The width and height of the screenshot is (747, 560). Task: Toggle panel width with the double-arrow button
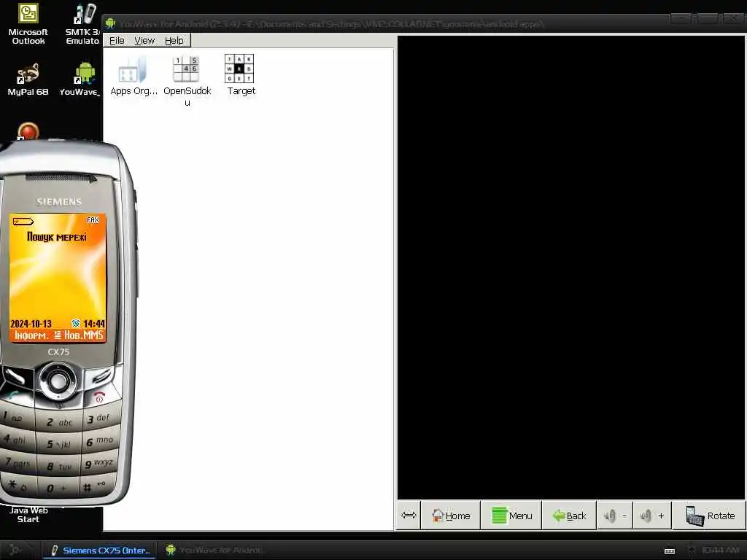pyautogui.click(x=409, y=516)
